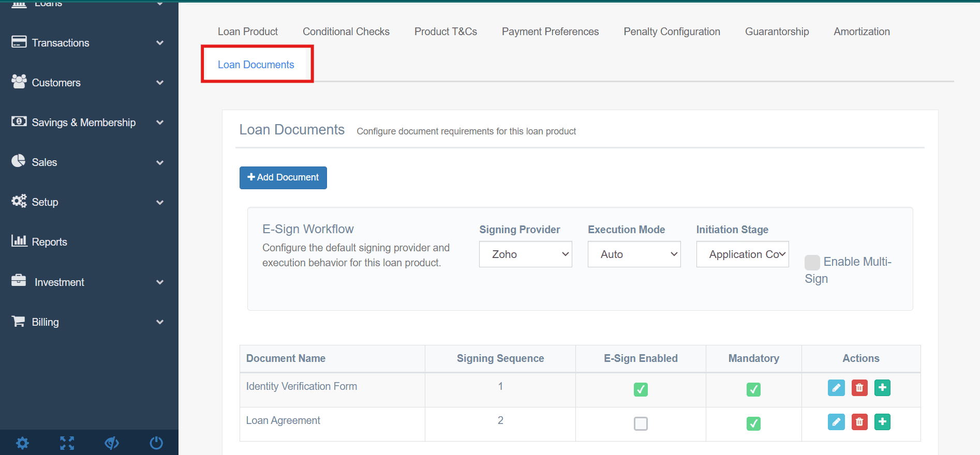Toggle fullscreen with the expand arrows icon
980x455 pixels.
coord(67,443)
